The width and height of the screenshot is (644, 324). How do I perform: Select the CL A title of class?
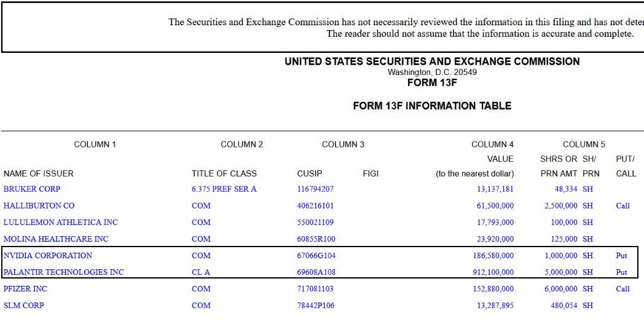pos(201,272)
